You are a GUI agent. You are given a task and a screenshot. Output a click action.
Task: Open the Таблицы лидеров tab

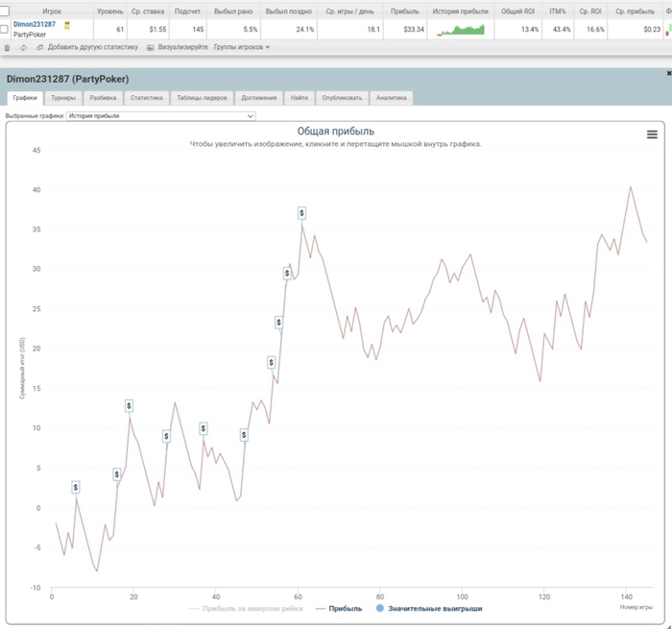(x=202, y=98)
